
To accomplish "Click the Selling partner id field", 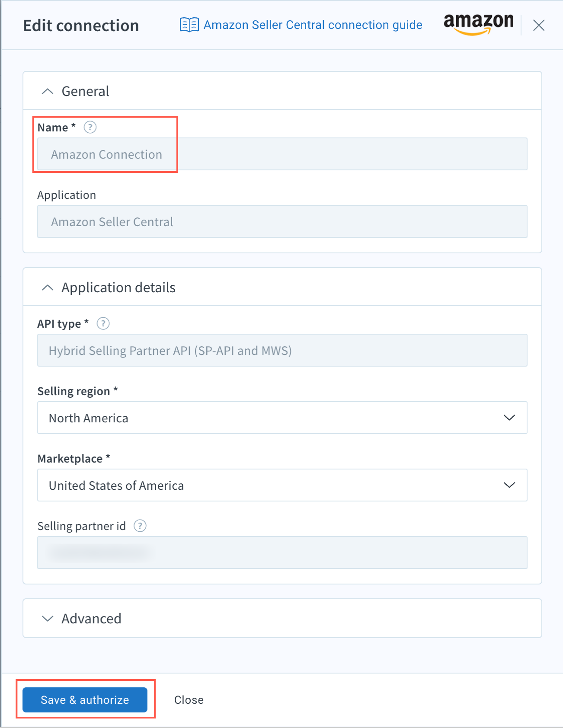I will pos(282,552).
